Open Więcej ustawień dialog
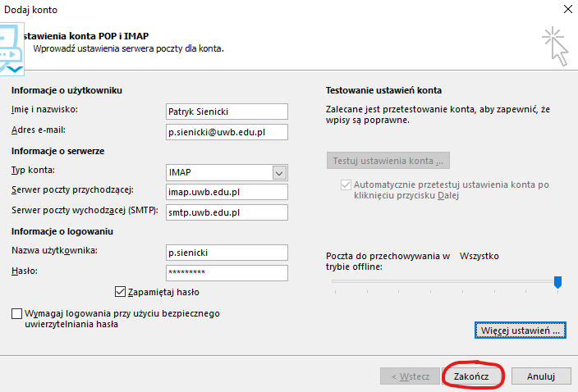This screenshot has width=578, height=392. click(521, 330)
